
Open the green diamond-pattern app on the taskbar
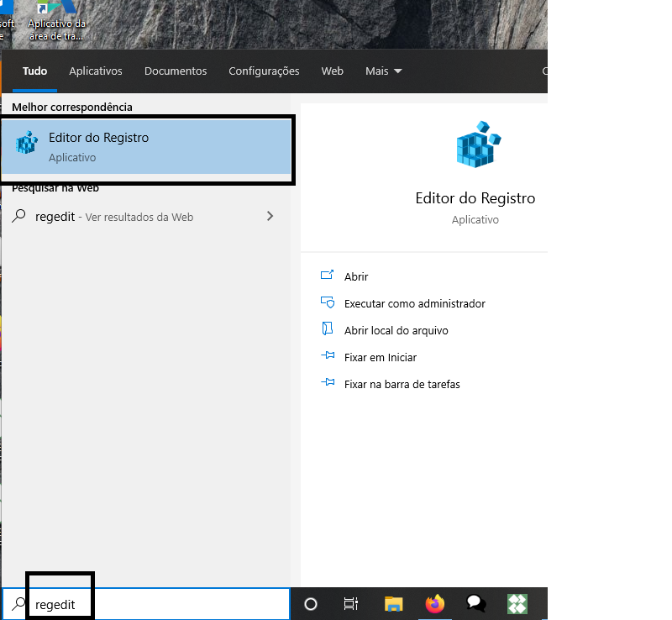click(x=517, y=603)
